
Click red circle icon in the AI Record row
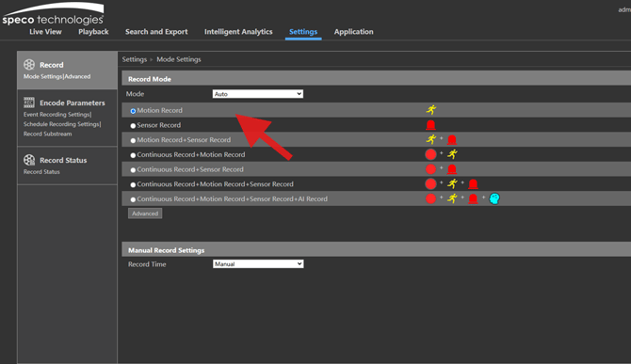click(430, 198)
